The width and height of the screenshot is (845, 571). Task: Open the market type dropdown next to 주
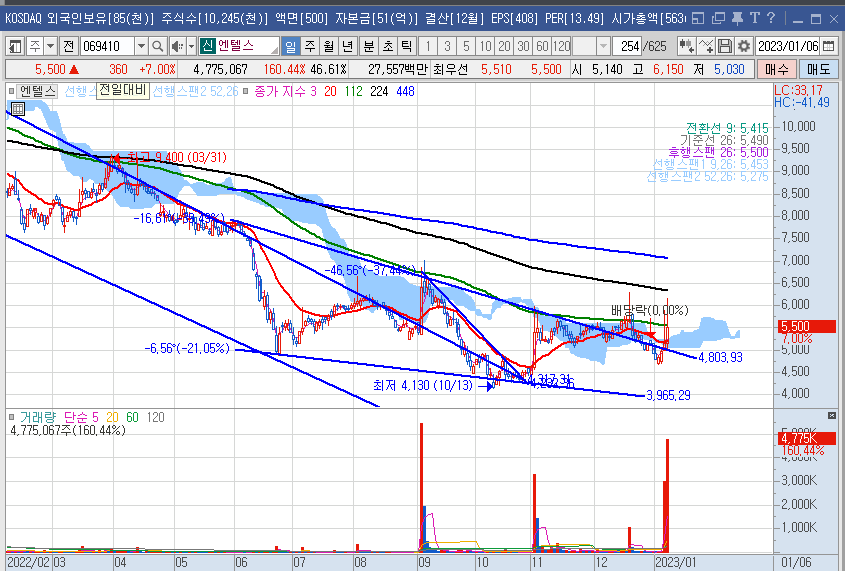click(51, 46)
